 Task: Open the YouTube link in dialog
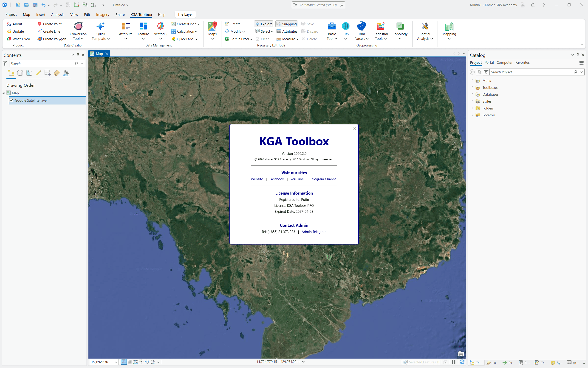click(x=297, y=179)
